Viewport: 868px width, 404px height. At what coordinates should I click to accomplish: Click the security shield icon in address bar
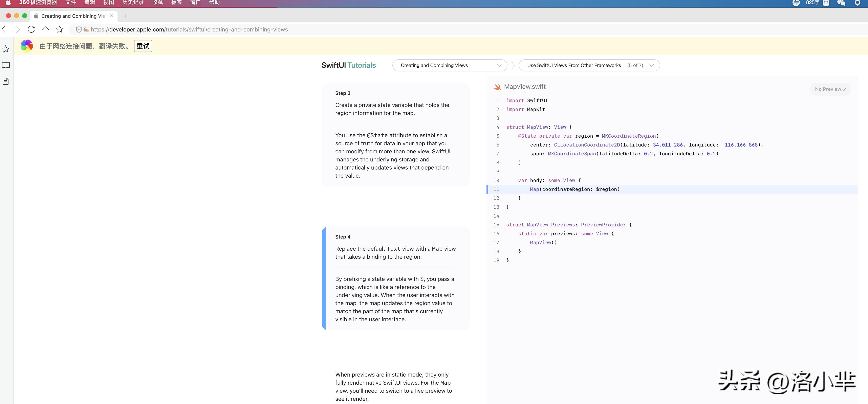pyautogui.click(x=79, y=30)
